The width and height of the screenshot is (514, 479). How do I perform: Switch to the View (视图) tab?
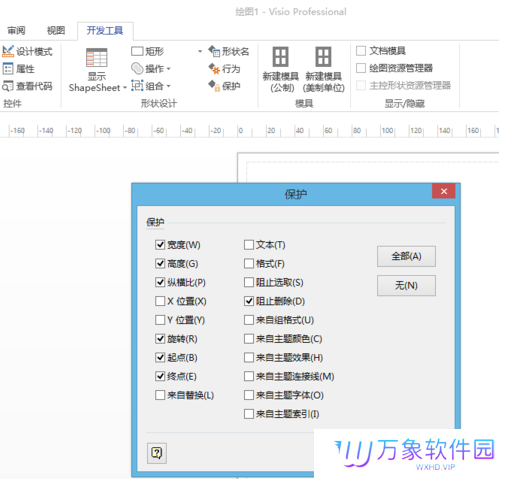click(56, 31)
